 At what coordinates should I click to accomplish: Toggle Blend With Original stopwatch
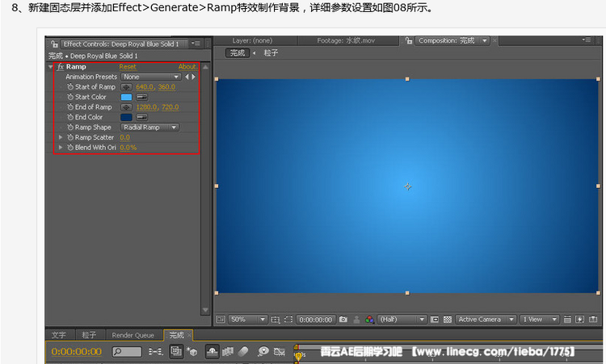(70, 148)
